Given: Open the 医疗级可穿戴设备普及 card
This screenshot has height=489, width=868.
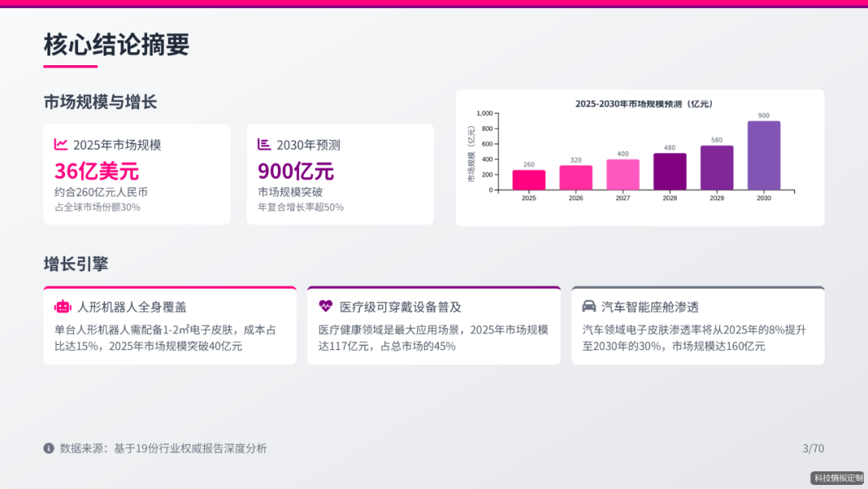Looking at the screenshot, I should pos(433,326).
